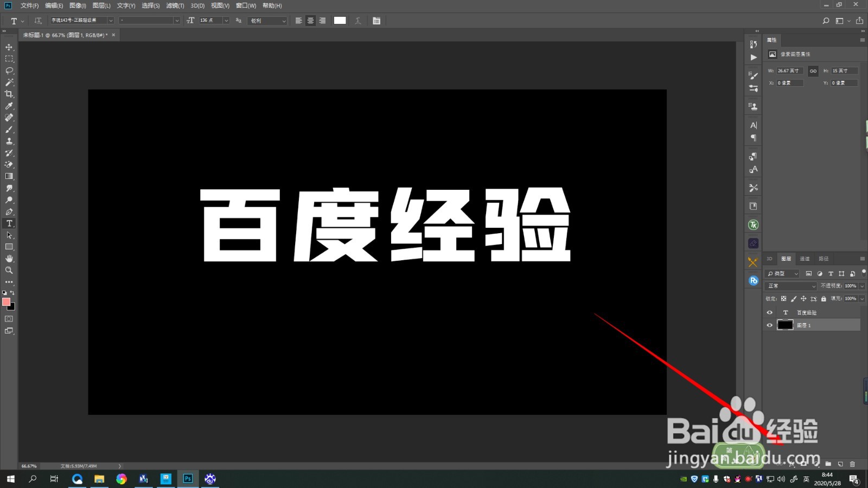Hide the 百度经验 text layer

(x=769, y=312)
